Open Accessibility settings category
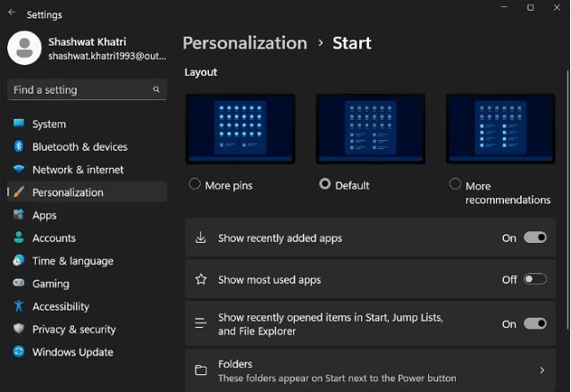 (87, 306)
